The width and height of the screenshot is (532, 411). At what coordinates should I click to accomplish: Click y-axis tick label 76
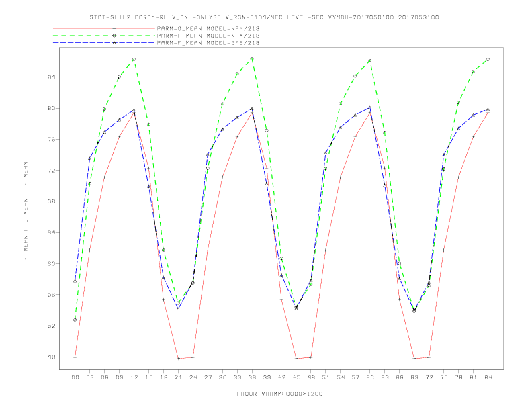51,140
